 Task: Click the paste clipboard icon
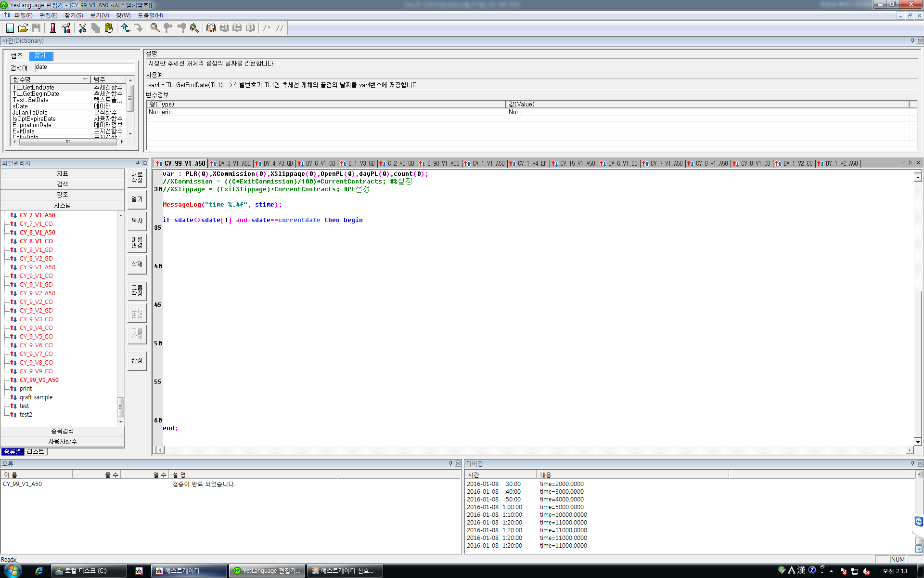tap(109, 28)
